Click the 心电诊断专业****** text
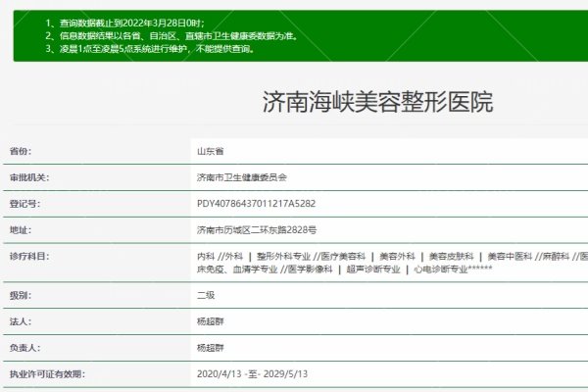The height and width of the screenshot is (392, 588). (453, 269)
